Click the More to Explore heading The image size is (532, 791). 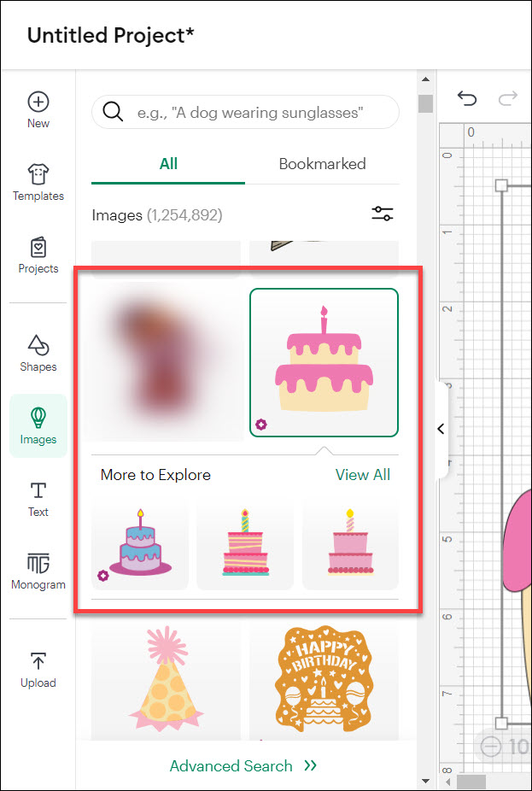pos(155,475)
